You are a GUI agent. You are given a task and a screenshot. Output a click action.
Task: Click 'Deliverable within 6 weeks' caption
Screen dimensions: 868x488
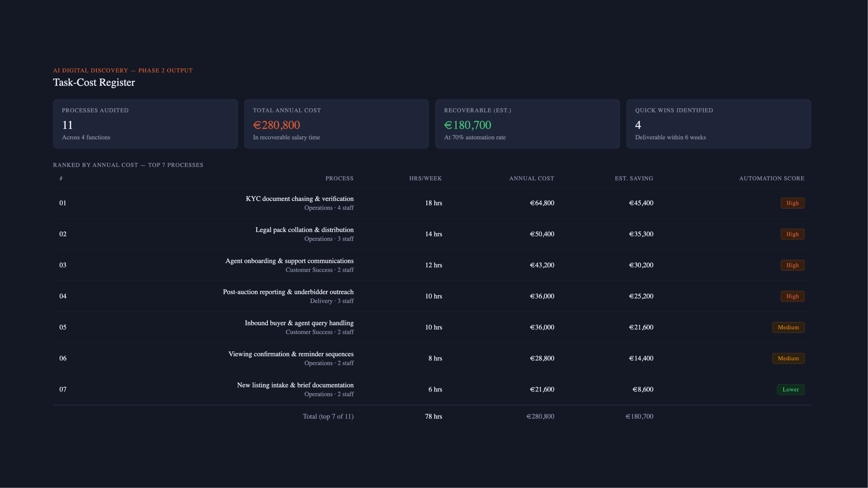pyautogui.click(x=670, y=137)
